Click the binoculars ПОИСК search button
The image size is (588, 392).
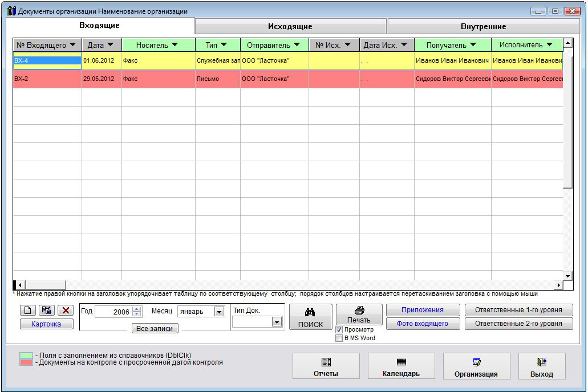click(x=310, y=317)
